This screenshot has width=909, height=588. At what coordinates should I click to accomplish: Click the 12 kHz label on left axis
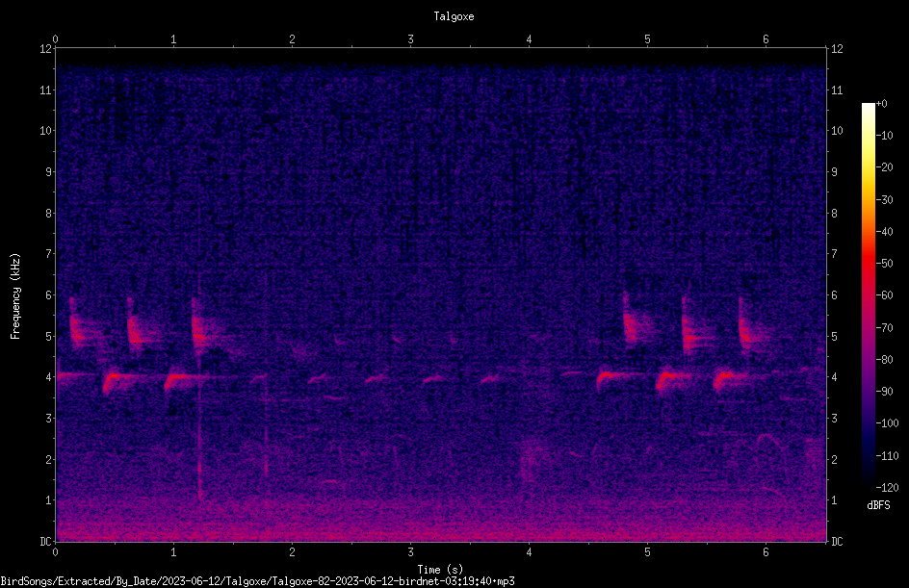click(x=46, y=49)
